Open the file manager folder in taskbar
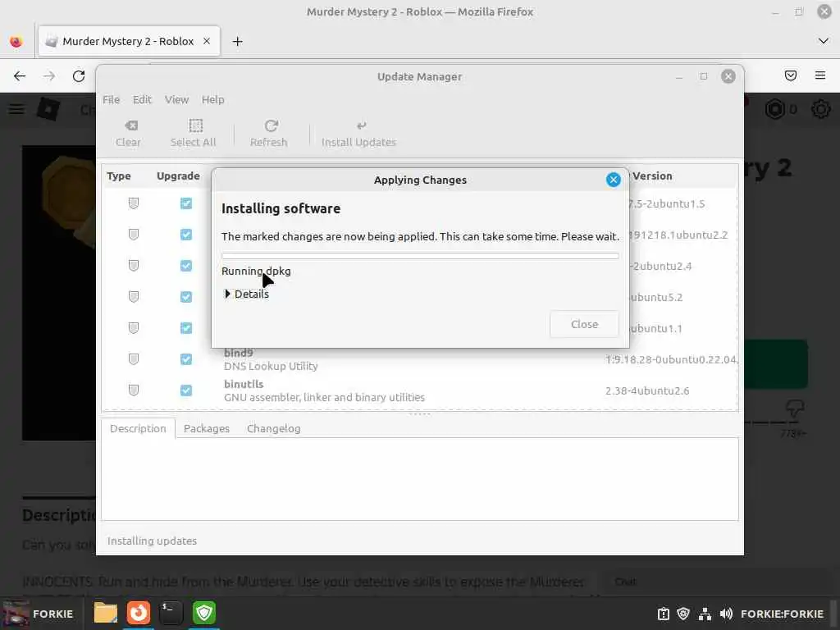 pyautogui.click(x=106, y=613)
